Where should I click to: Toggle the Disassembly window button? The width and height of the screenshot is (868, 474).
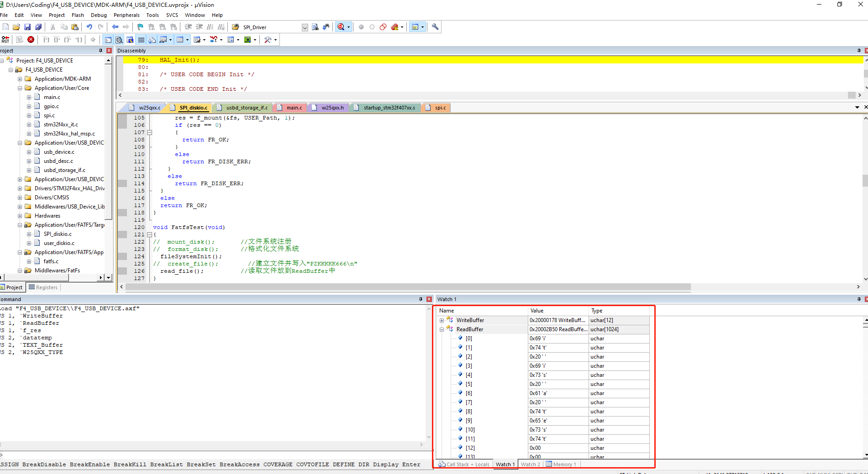click(119, 40)
